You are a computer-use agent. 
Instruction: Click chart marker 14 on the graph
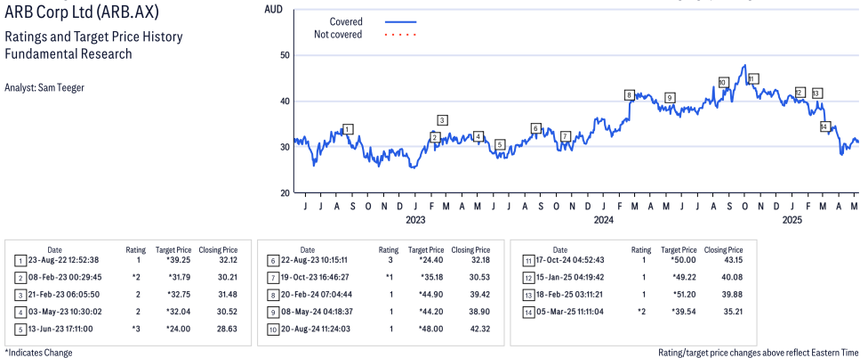pyautogui.click(x=824, y=126)
